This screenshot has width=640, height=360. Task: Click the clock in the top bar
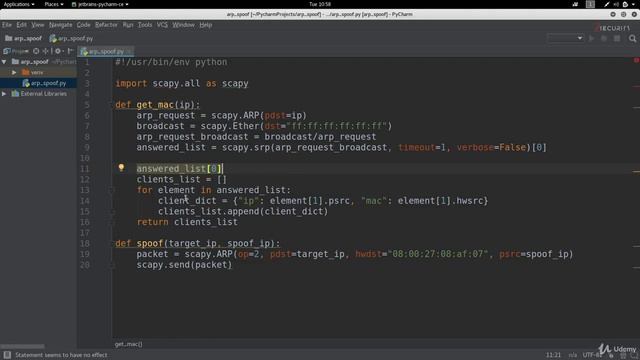pyautogui.click(x=320, y=4)
